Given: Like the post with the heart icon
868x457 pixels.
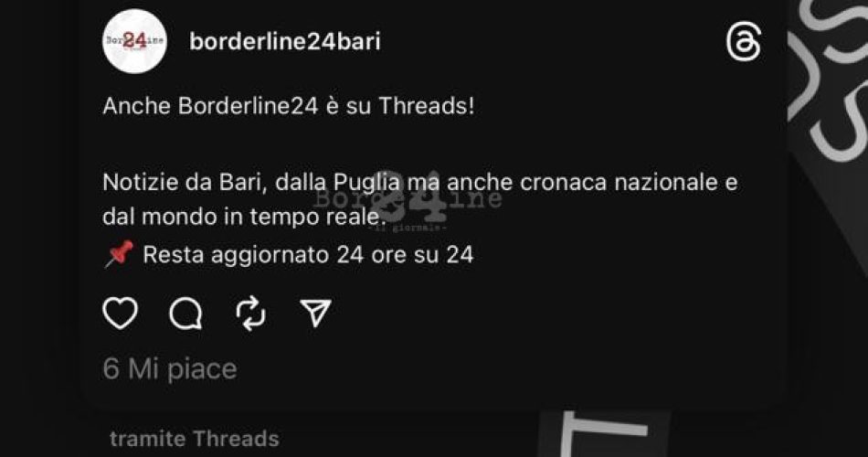Looking at the screenshot, I should click(120, 314).
